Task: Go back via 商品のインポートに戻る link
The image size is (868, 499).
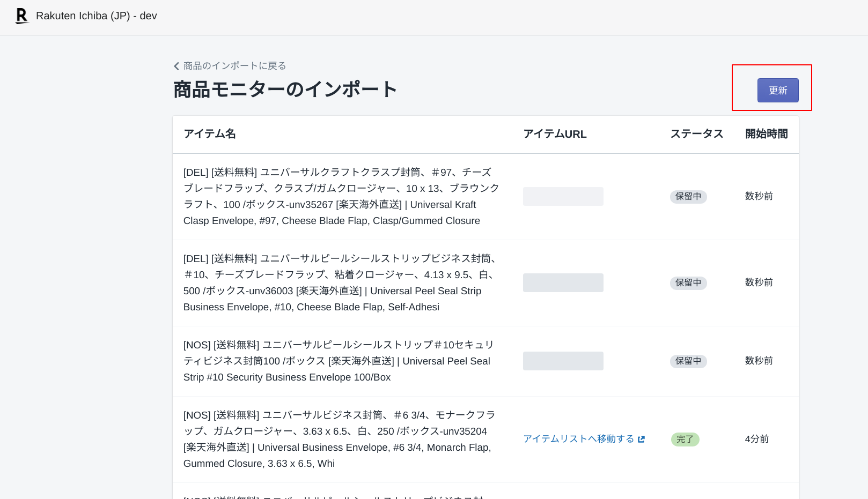Action: [x=234, y=66]
